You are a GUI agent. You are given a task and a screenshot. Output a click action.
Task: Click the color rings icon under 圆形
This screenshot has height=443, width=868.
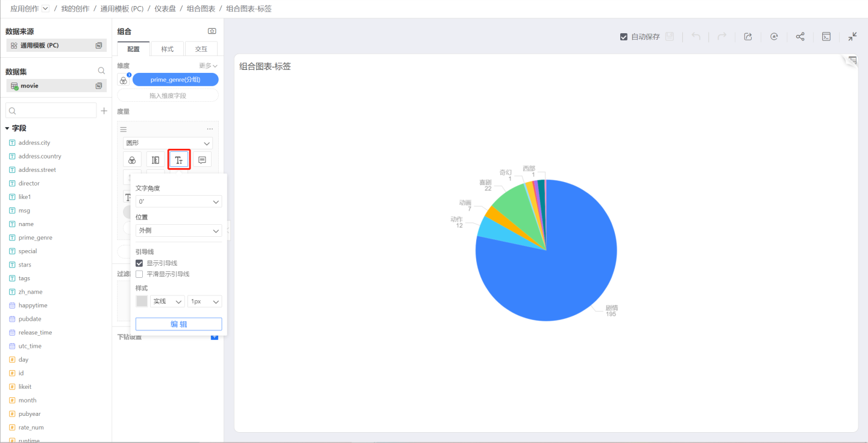click(x=132, y=160)
